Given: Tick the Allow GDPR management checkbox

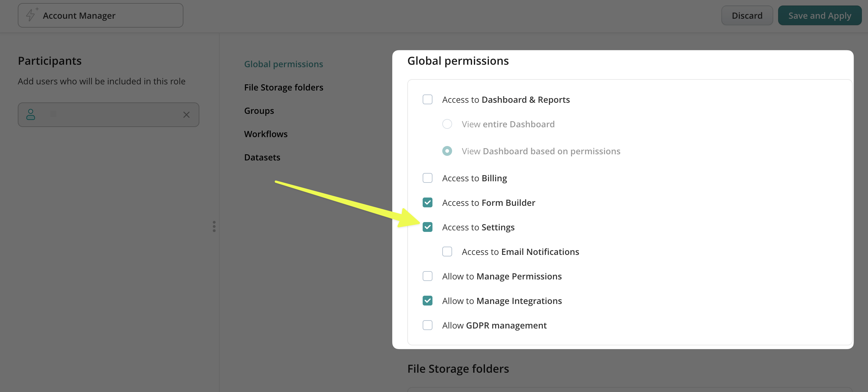Looking at the screenshot, I should 427,325.
